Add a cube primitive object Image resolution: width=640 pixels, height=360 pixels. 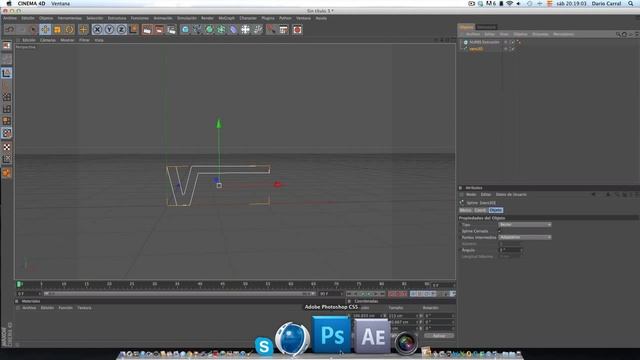(185, 29)
